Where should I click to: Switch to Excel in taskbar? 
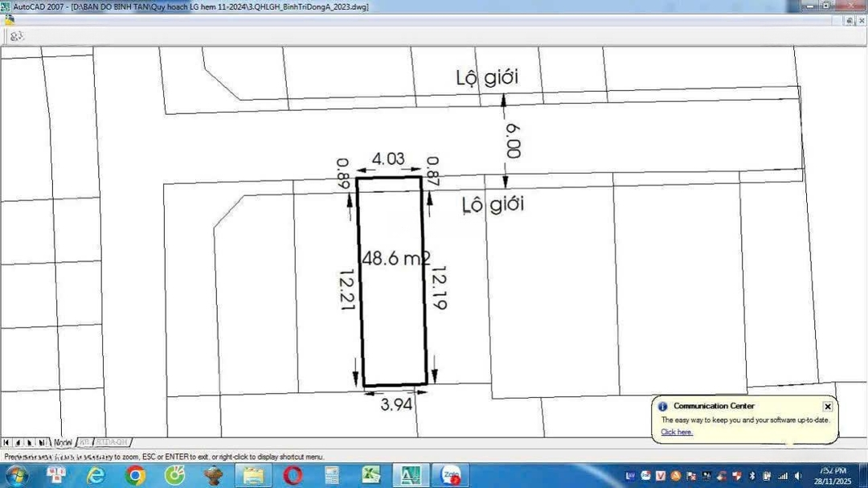point(371,475)
